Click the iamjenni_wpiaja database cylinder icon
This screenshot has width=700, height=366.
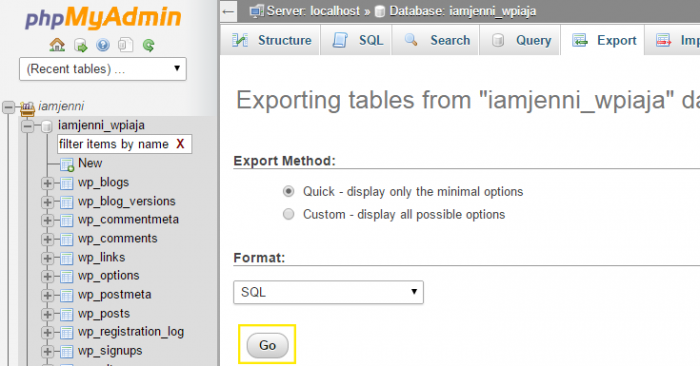coord(47,126)
